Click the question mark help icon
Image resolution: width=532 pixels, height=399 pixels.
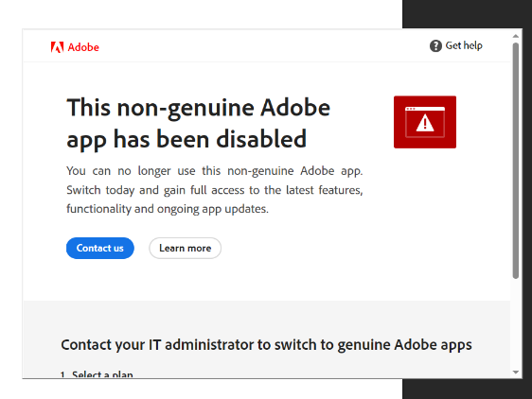click(x=435, y=45)
